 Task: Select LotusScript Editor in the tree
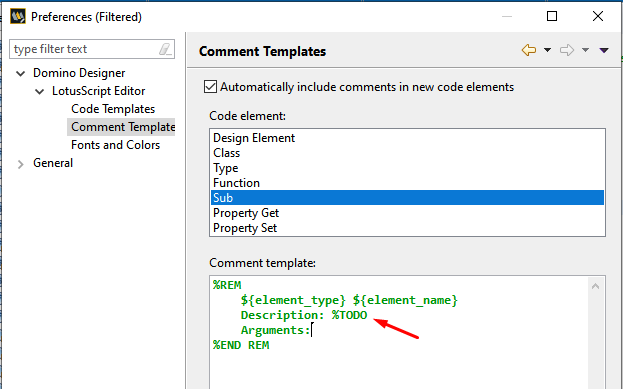click(x=99, y=91)
